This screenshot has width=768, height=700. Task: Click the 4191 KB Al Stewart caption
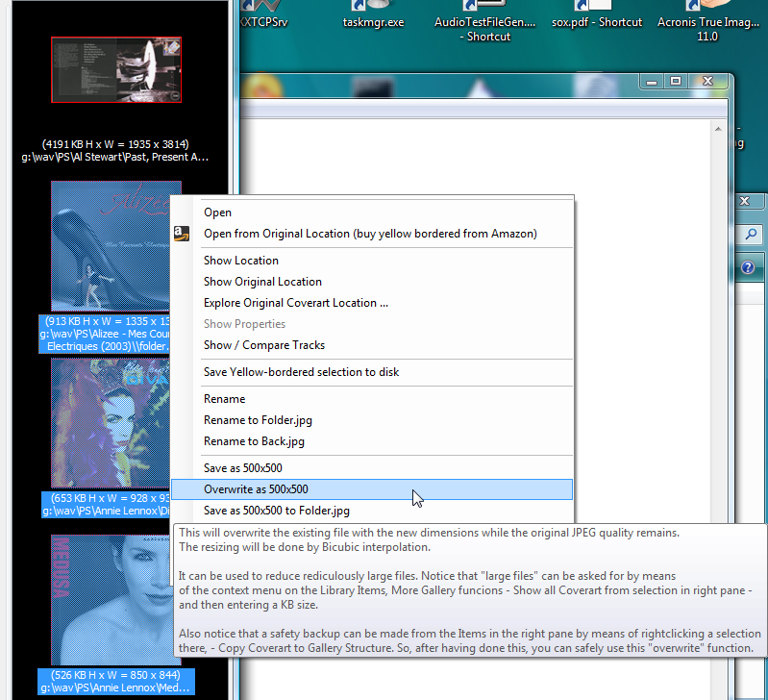[x=115, y=150]
